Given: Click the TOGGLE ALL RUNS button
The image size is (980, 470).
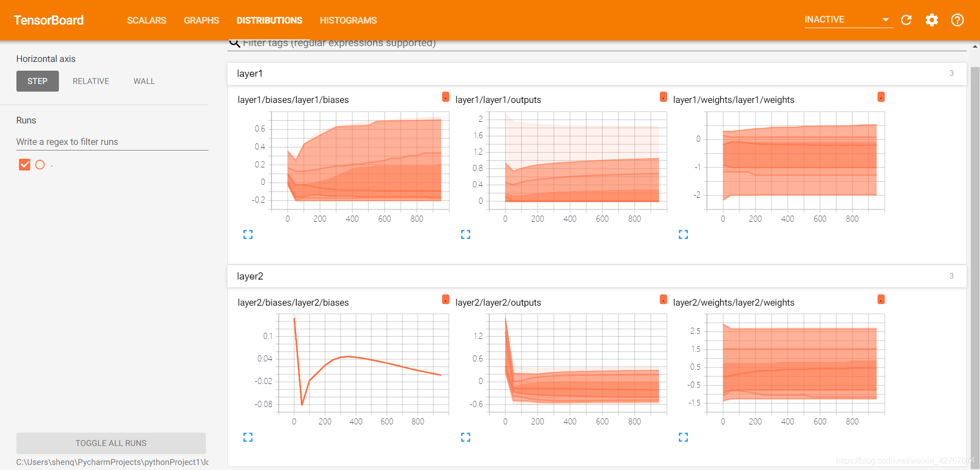Looking at the screenshot, I should coord(111,443).
